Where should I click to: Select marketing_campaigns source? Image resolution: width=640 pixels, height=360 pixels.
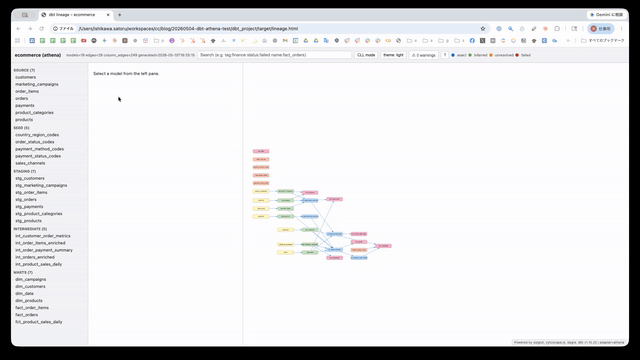tap(37, 84)
